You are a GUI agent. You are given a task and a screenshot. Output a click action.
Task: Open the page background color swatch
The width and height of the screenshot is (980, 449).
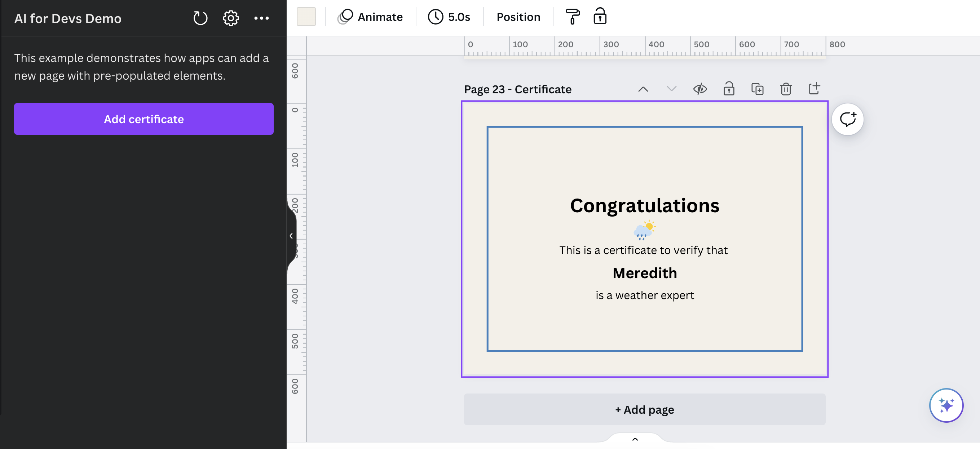point(306,17)
